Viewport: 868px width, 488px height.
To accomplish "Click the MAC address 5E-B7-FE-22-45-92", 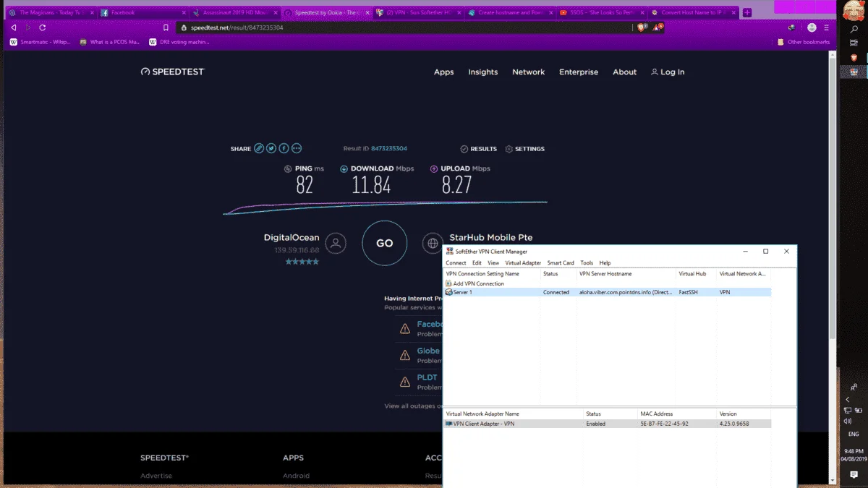I will pyautogui.click(x=665, y=424).
